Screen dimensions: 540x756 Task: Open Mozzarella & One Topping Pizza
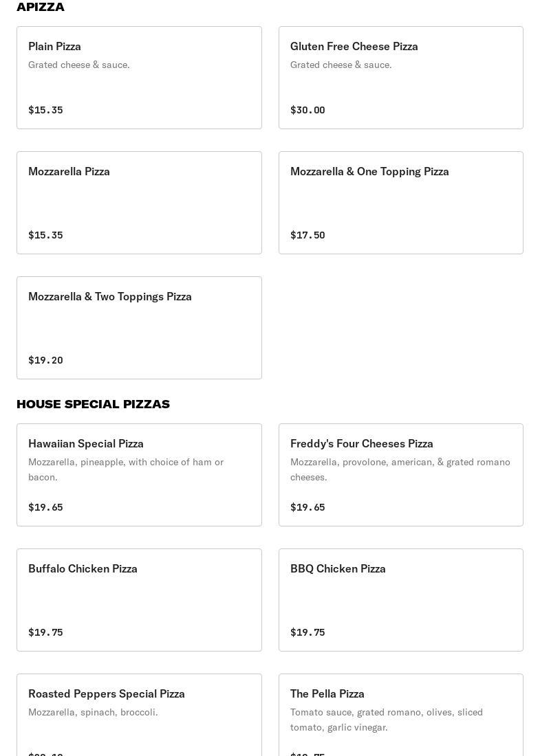[400, 203]
